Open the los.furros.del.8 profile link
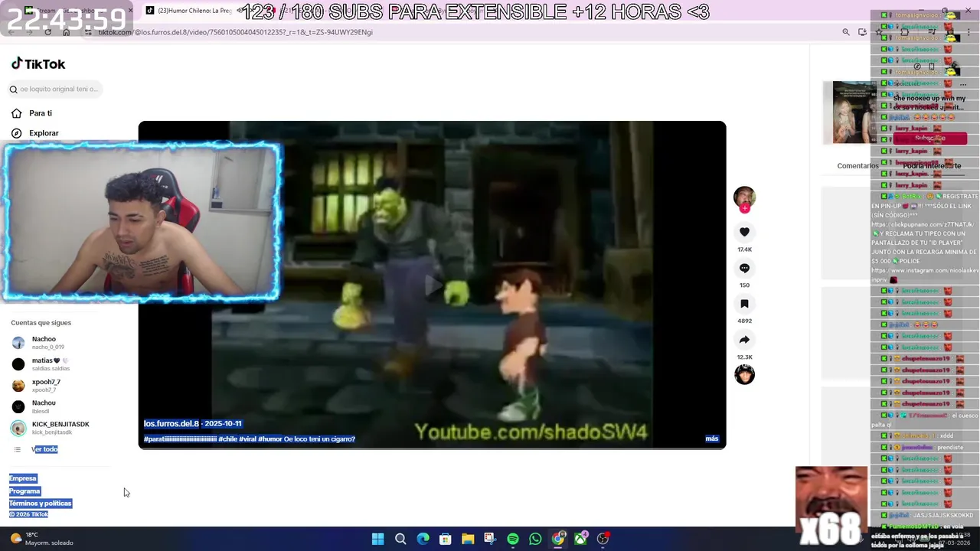Image resolution: width=980 pixels, height=551 pixels. tap(171, 423)
